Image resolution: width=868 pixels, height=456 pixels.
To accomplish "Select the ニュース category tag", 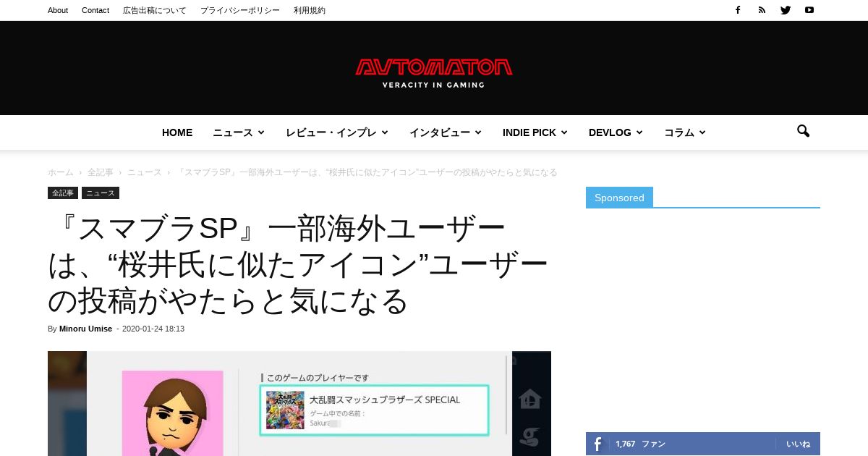I will [101, 193].
